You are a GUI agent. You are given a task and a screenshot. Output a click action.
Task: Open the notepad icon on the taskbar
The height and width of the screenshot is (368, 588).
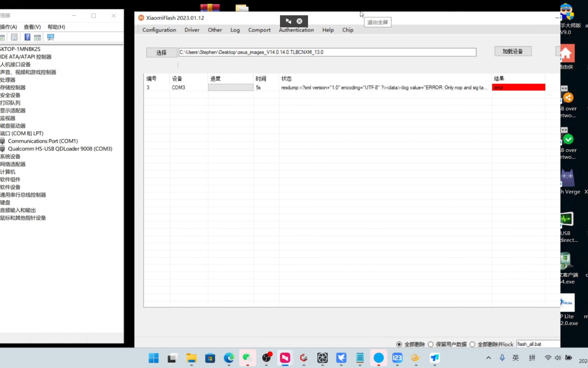360,358
